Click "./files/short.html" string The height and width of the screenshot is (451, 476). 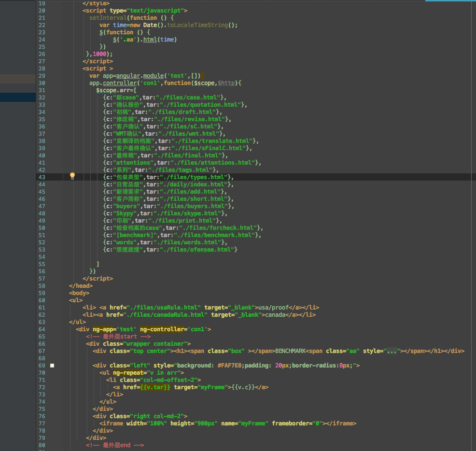[194, 199]
